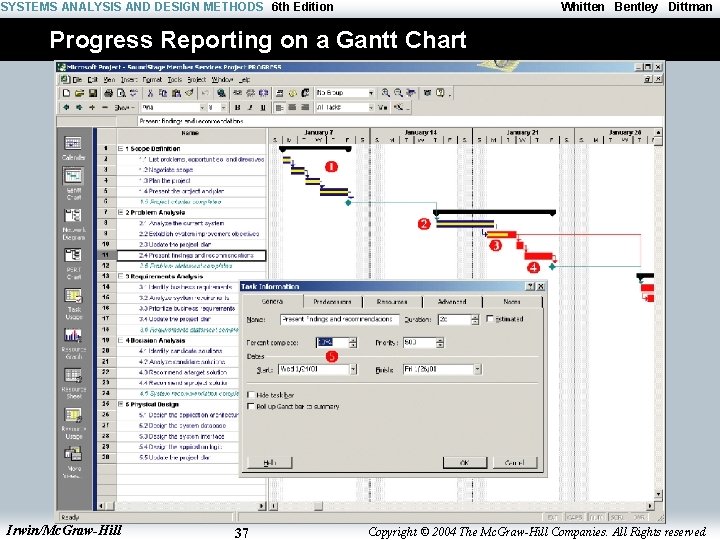Click the Help button in the dialog

tap(270, 462)
